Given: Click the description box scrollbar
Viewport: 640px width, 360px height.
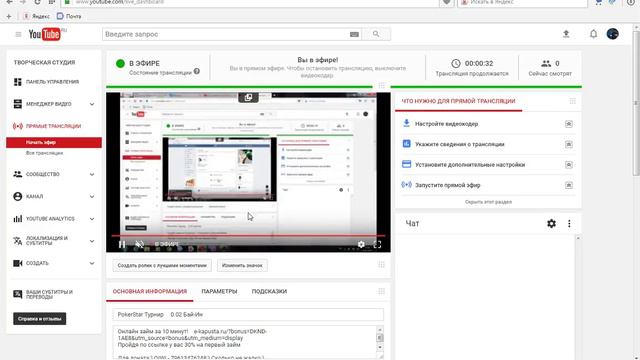Looking at the screenshot, I should (x=380, y=338).
